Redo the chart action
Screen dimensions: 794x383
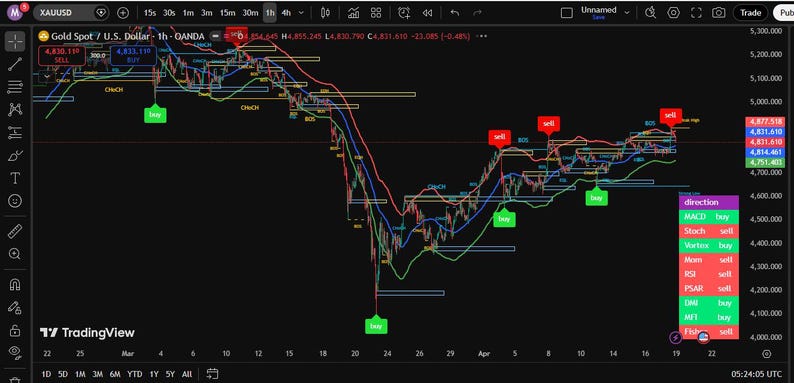[477, 13]
